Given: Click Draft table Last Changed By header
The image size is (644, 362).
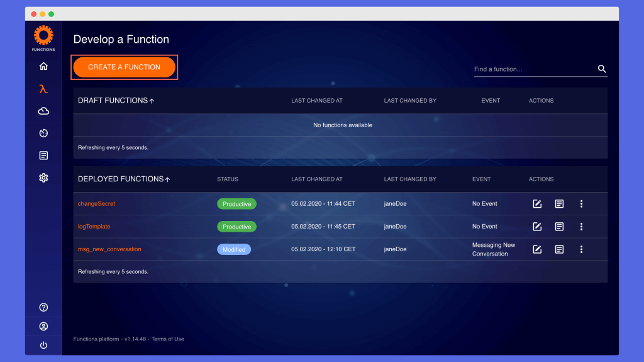Looking at the screenshot, I should click(x=410, y=101).
